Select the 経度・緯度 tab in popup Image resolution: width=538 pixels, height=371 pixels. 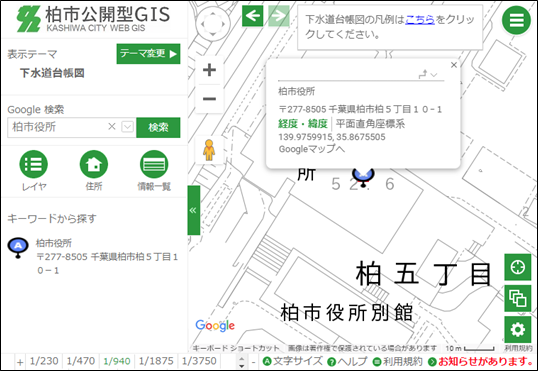coord(303,124)
